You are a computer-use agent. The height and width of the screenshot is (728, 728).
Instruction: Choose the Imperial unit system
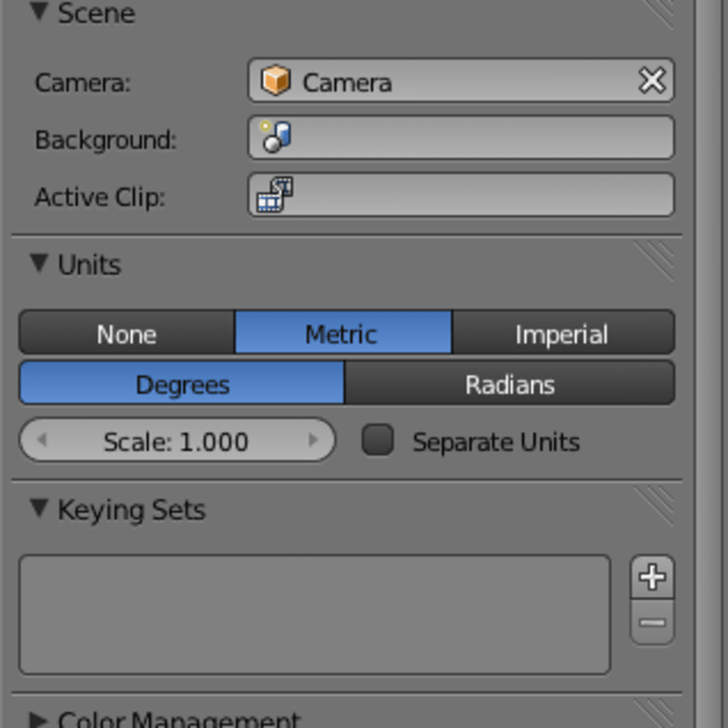563,332
